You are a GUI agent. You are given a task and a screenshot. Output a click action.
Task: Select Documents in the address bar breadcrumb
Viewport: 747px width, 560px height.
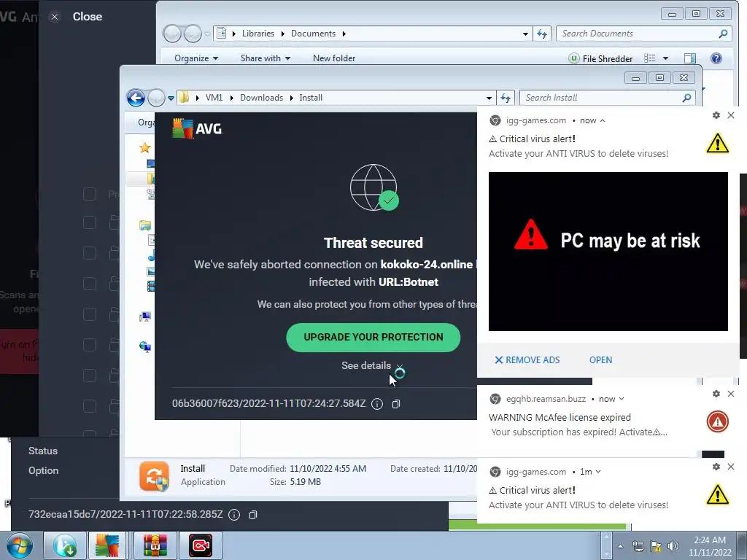(x=313, y=34)
